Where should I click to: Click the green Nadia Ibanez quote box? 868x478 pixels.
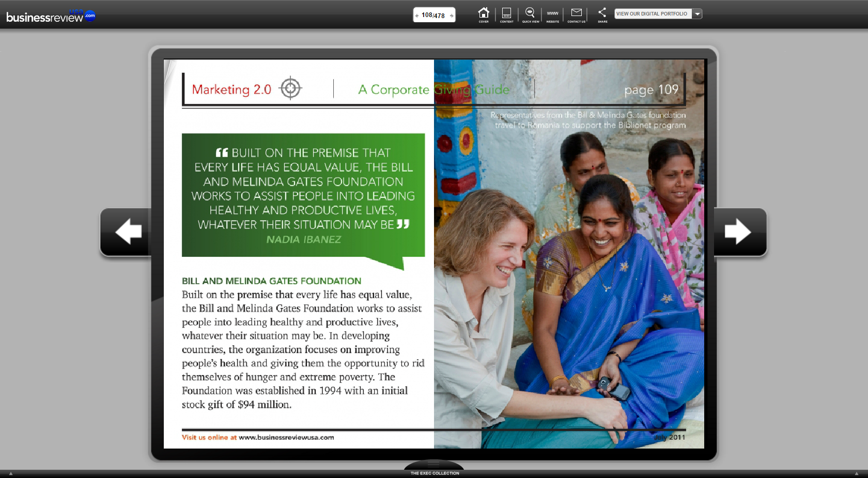tap(303, 195)
